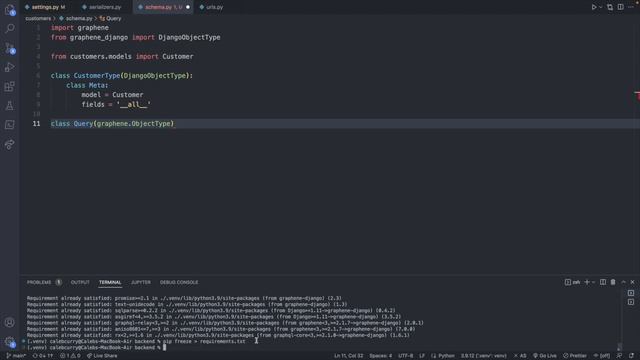
Task: Click the CustomerType class name
Action: coord(97,76)
